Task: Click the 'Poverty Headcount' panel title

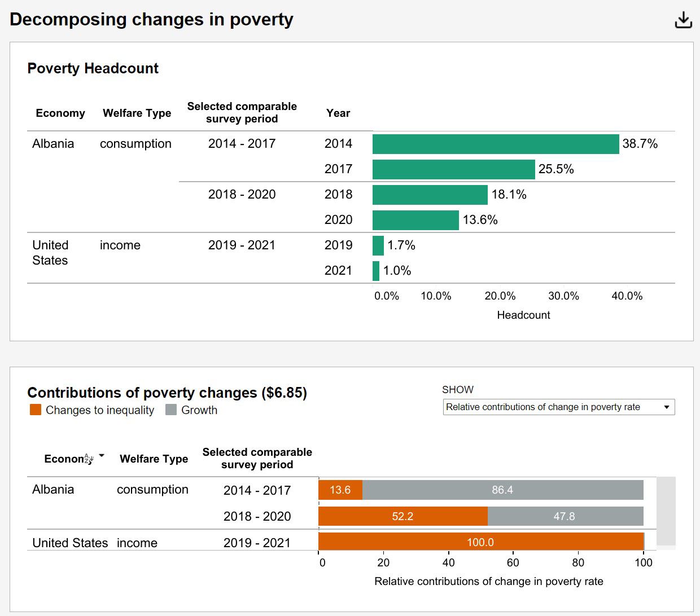Action: [x=93, y=68]
